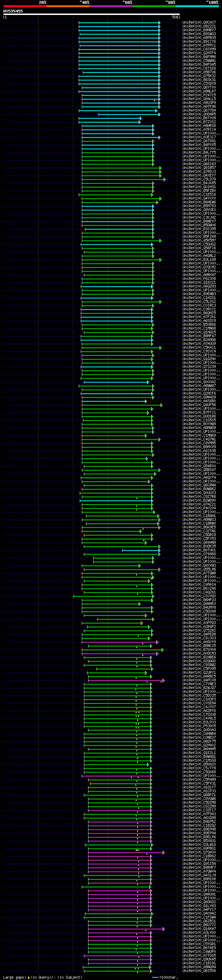This screenshot has width=222, height=980.
Task: Open the UniRef100_Q677D4 hit
Action: point(199,110)
